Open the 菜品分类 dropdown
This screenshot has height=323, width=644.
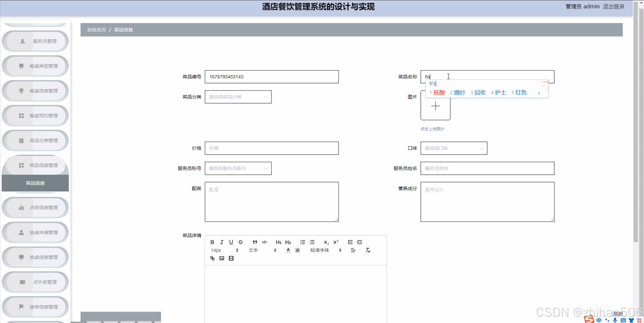(238, 97)
